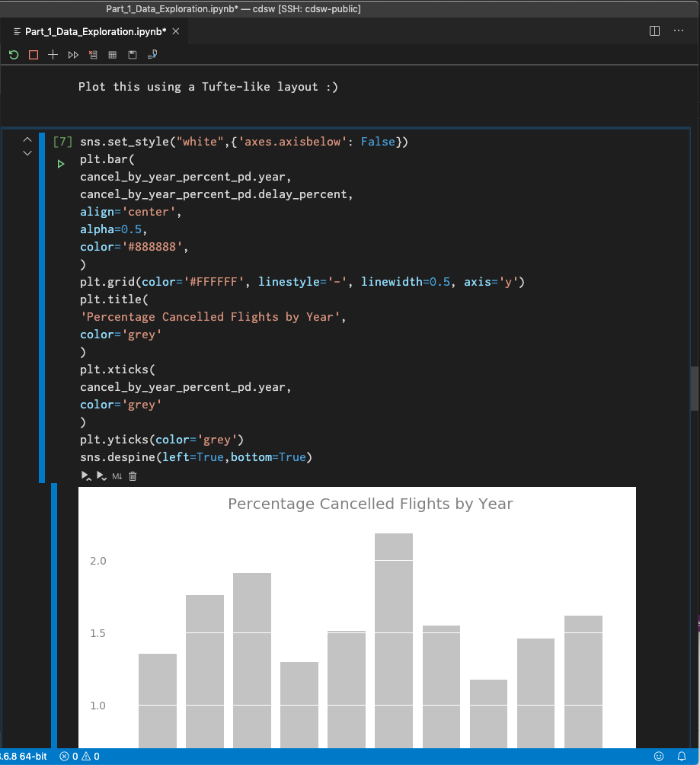
Task: Delete the cell using trash icon
Action: (x=133, y=475)
